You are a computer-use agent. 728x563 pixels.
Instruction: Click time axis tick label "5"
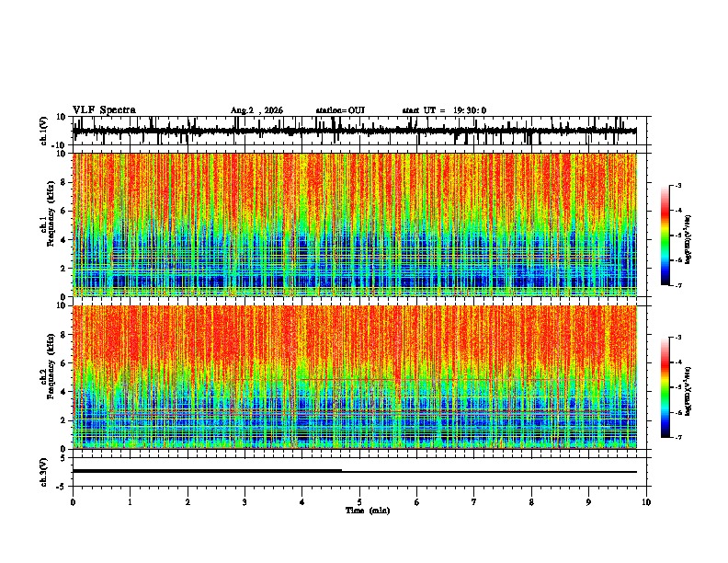pyautogui.click(x=359, y=502)
